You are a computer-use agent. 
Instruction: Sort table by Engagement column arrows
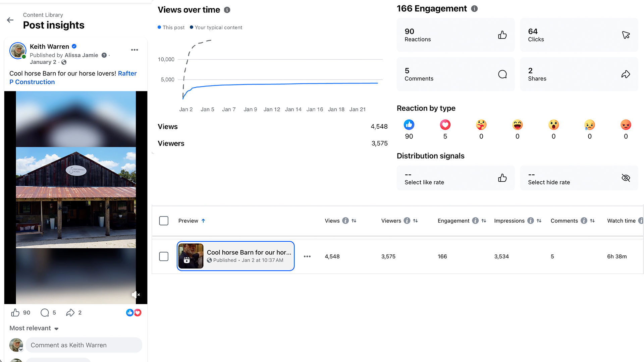484,221
